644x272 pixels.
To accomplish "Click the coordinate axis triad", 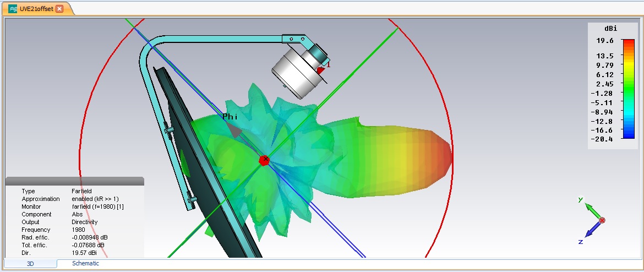I will coord(591,221).
